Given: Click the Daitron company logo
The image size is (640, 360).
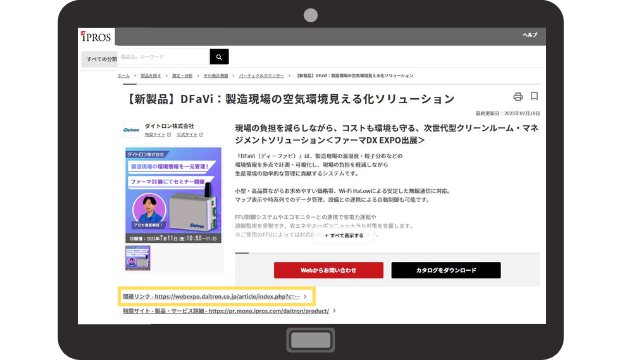Looking at the screenshot, I should [x=131, y=130].
